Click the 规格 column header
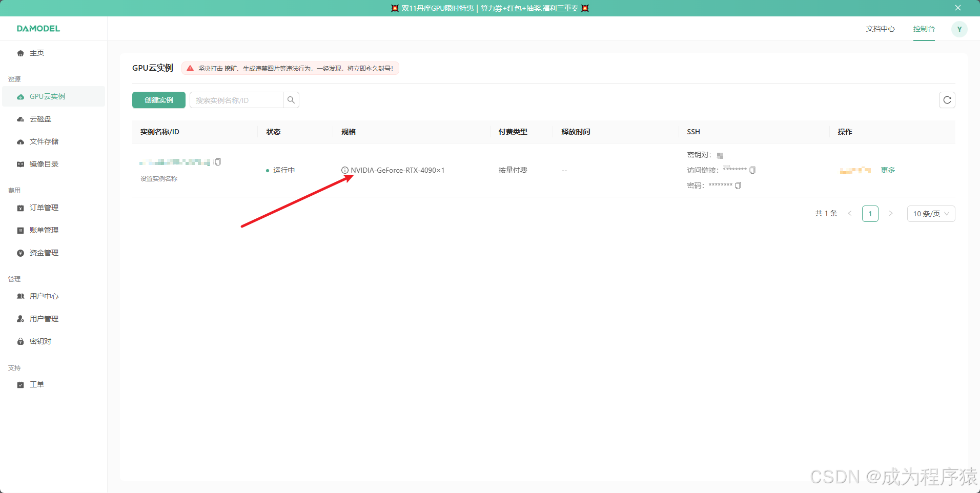This screenshot has width=980, height=493. click(x=349, y=132)
